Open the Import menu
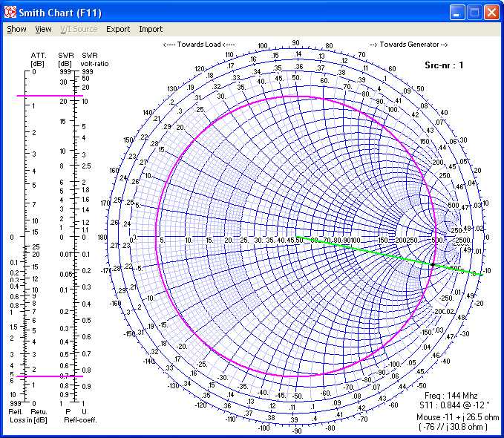 (x=151, y=30)
